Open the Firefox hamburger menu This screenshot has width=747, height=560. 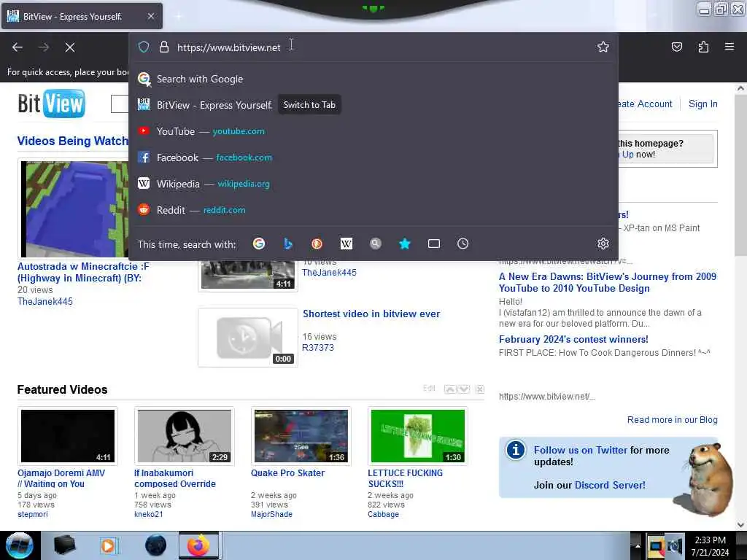tap(729, 47)
